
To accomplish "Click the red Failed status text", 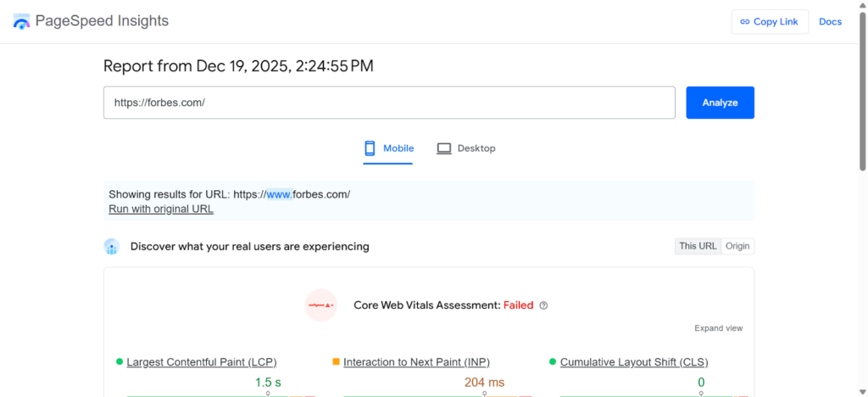I will [x=518, y=305].
